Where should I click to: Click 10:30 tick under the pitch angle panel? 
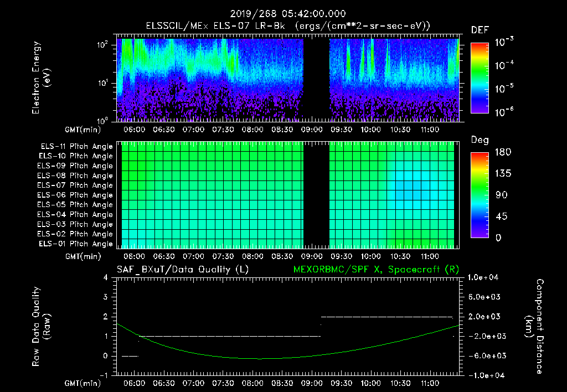400,256
